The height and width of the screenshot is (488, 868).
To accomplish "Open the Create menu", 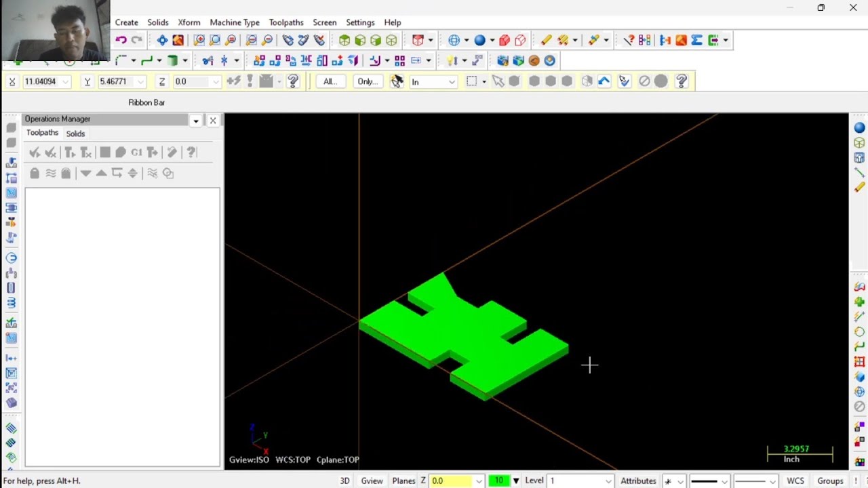I will click(x=127, y=22).
